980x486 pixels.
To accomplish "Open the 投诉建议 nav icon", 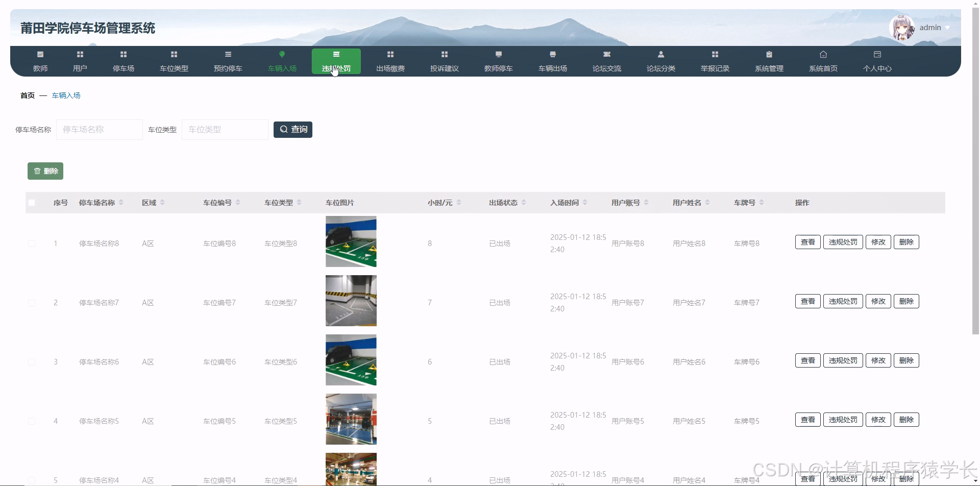I will tap(445, 54).
